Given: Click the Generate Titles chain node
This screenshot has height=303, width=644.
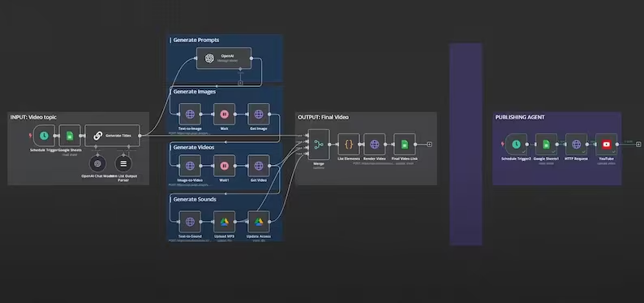Looking at the screenshot, I should coord(112,136).
